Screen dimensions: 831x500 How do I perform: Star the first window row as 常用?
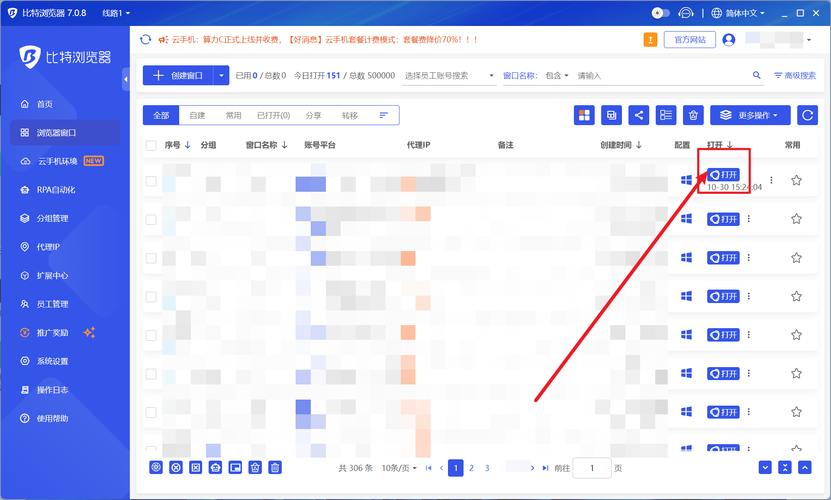point(796,181)
